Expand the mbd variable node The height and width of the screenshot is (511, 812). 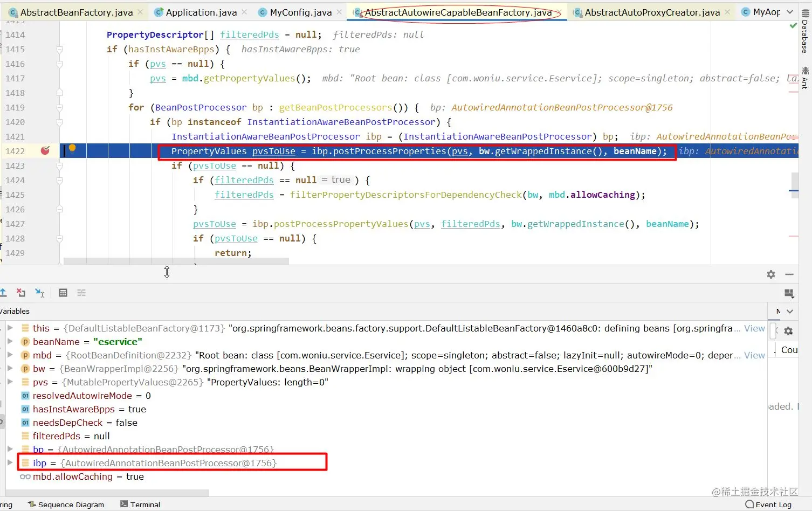click(10, 355)
